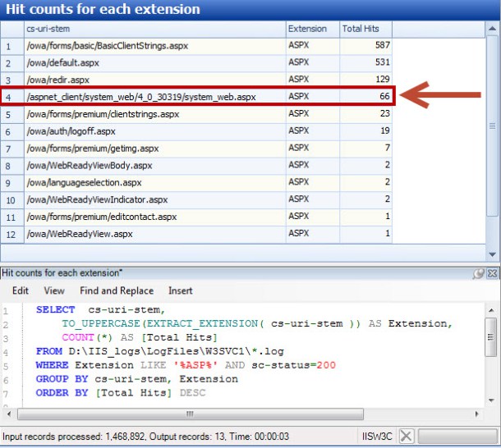Click COUNT in query line 3
This screenshot has height=448, width=501.
click(x=78, y=337)
